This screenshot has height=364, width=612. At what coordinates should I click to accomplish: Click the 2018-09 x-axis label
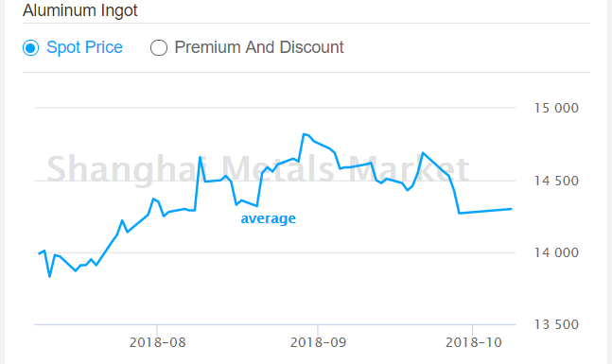point(318,342)
